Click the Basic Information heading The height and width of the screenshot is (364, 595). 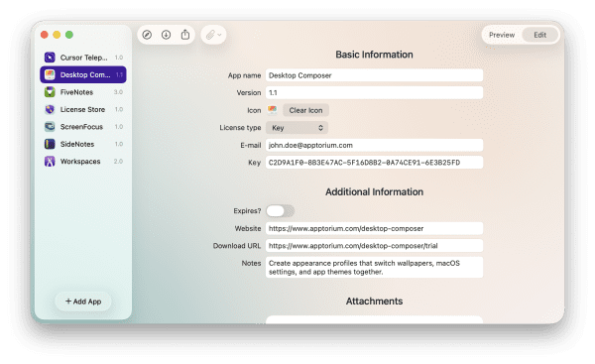[374, 55]
